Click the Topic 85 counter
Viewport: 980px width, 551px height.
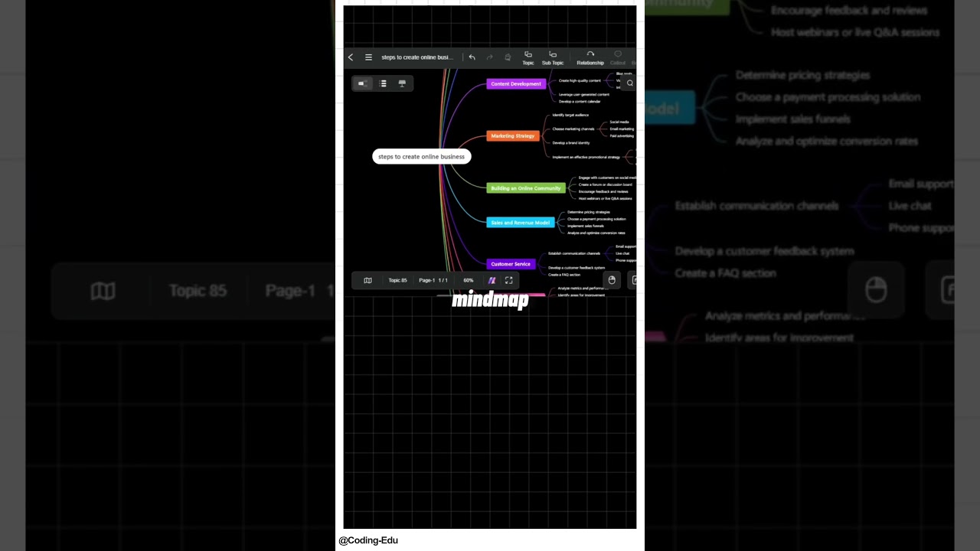click(397, 280)
